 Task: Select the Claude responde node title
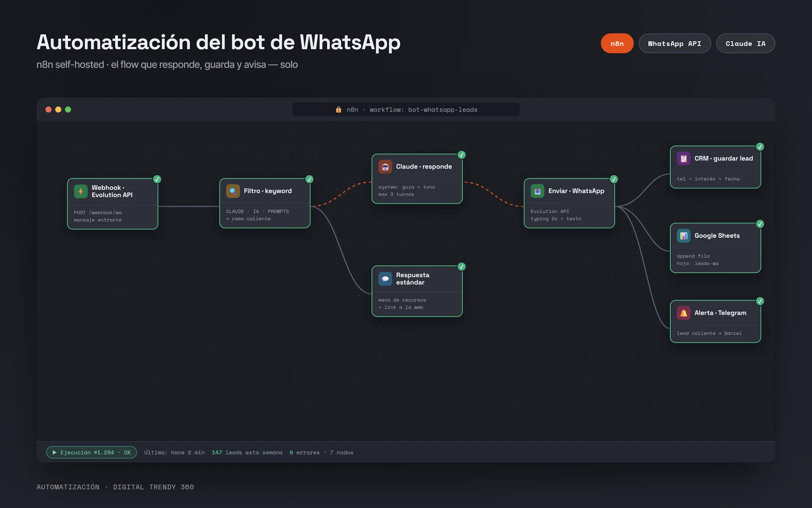pos(424,167)
